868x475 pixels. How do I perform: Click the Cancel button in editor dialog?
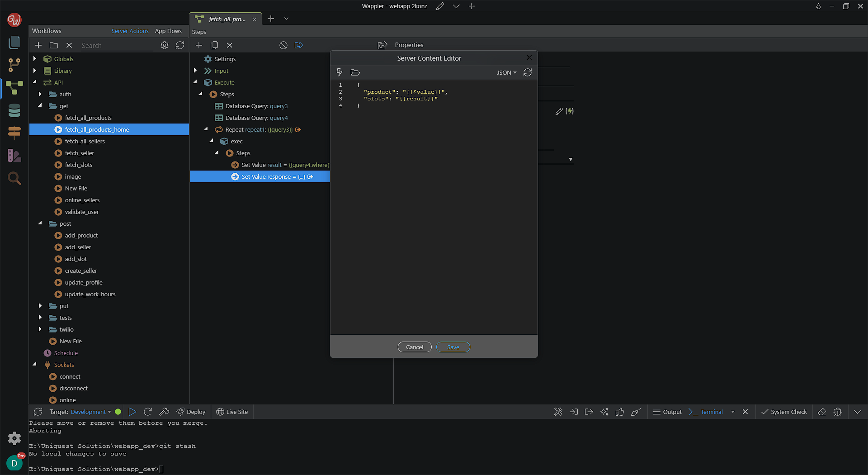tap(415, 347)
